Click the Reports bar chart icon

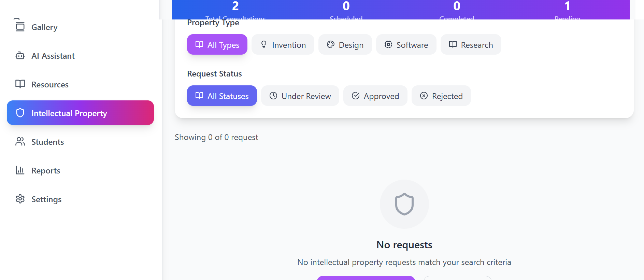pos(20,170)
